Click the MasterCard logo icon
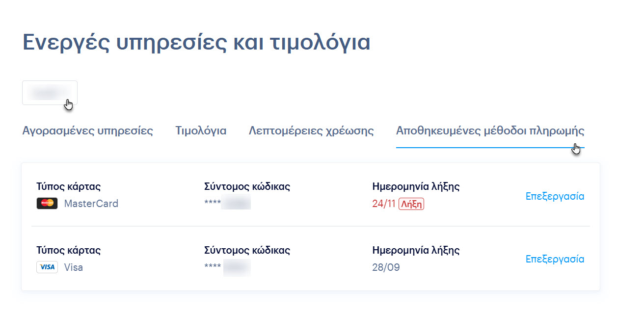Screen dimensions: 644x313 point(47,203)
